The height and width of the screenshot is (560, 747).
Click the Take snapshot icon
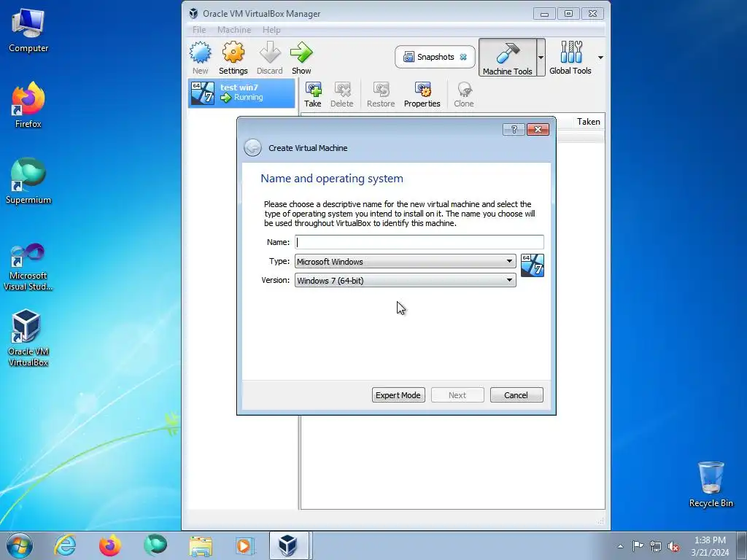pos(312,94)
